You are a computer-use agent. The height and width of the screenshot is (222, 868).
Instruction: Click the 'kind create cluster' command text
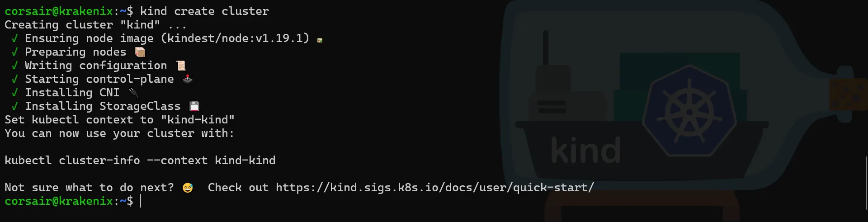pos(204,11)
